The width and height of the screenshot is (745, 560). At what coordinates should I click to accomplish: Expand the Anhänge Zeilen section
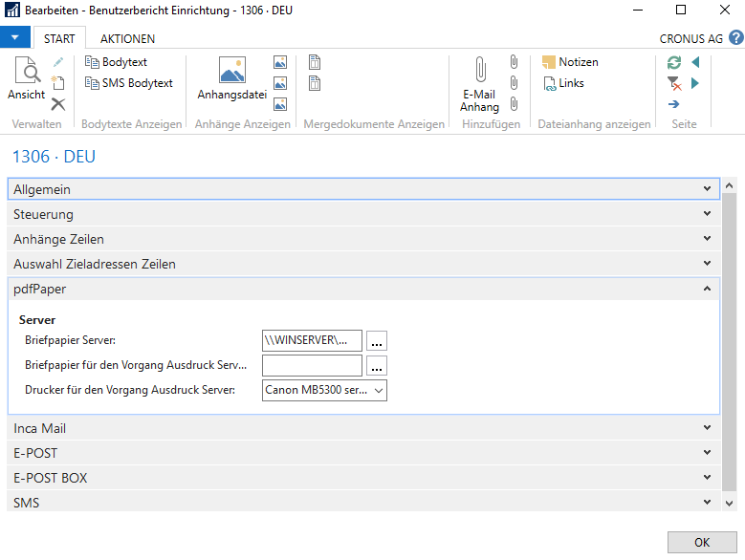[364, 239]
